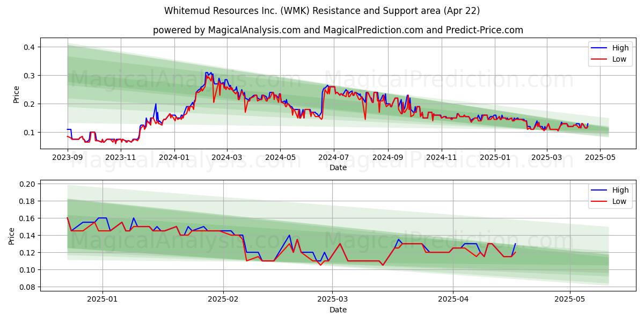This screenshot has width=644, height=322.
Task: Click the '0.20' price tick on the bottom chart
Action: (28, 184)
